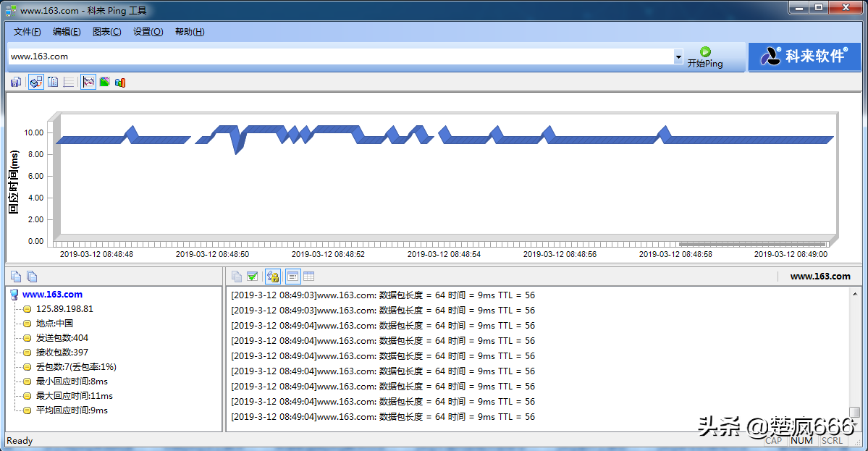Image resolution: width=868 pixels, height=451 pixels.
Task: Switch log to table grid view icon
Action: 309,276
